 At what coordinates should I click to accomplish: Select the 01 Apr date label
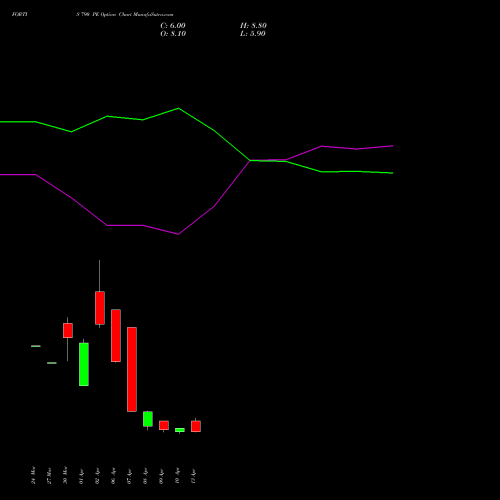[x=81, y=476]
